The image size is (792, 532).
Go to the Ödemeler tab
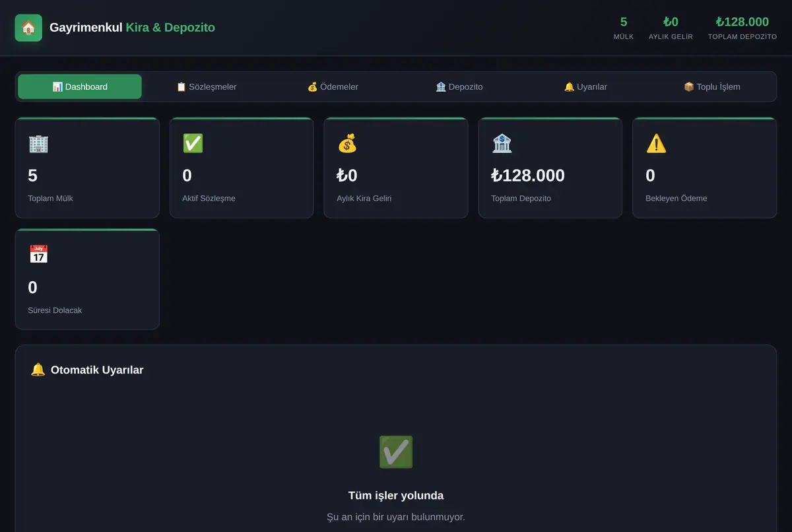click(333, 86)
